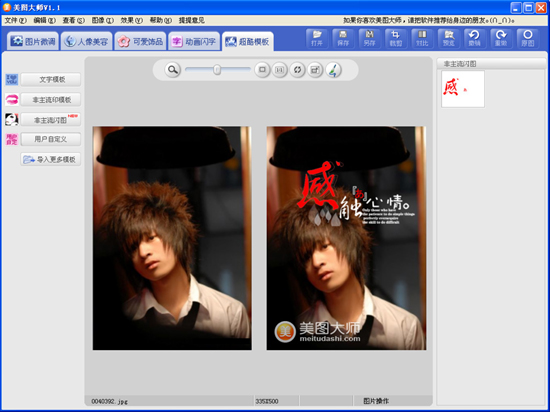
Task: Click the face portrait icon in sidebar
Action: click(12, 120)
